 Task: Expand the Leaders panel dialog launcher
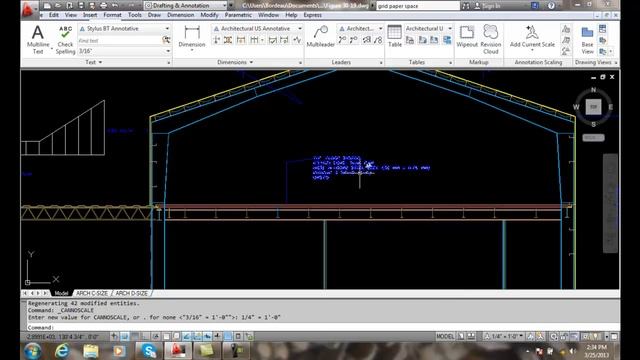pyautogui.click(x=381, y=62)
